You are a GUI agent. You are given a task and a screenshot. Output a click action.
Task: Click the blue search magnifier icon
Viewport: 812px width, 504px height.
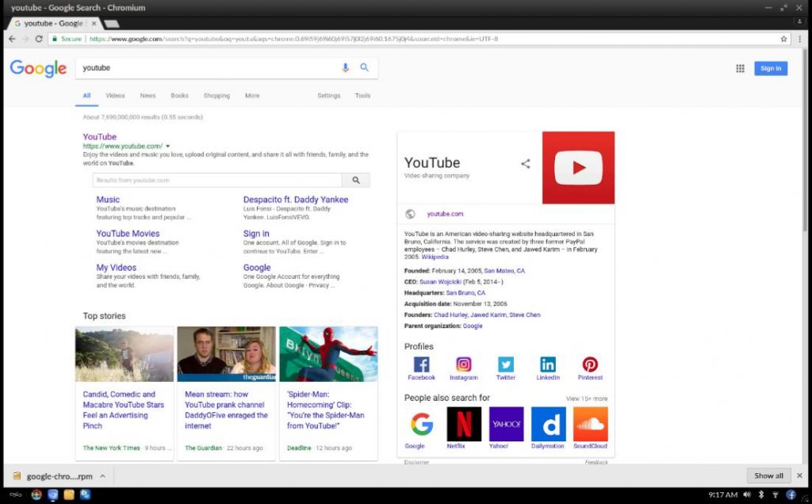(x=365, y=67)
